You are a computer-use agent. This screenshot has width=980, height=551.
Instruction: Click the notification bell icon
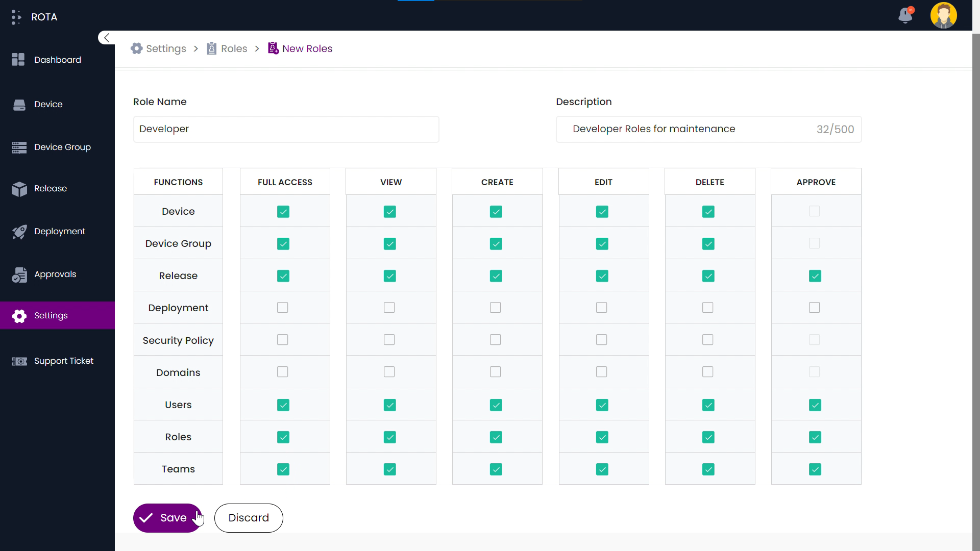click(905, 15)
